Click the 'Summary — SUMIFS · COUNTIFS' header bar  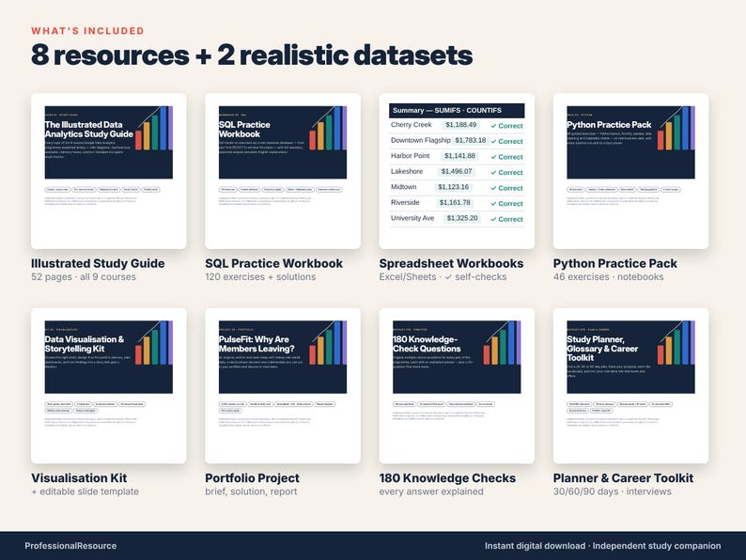(x=457, y=110)
